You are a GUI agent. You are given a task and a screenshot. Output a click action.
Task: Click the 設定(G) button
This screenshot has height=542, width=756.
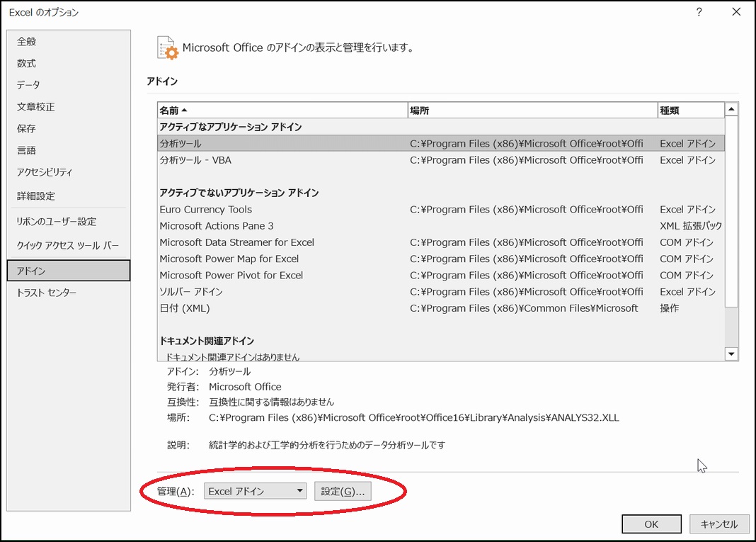[343, 490]
